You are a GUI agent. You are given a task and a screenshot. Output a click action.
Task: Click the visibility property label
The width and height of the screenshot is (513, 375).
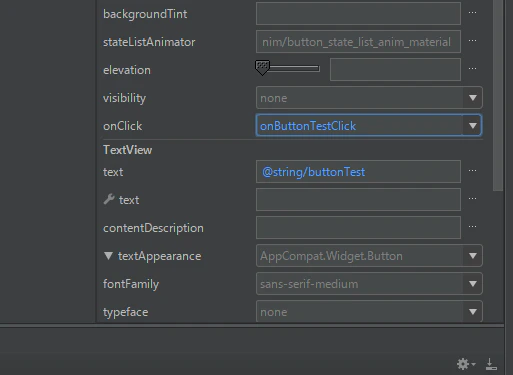124,98
